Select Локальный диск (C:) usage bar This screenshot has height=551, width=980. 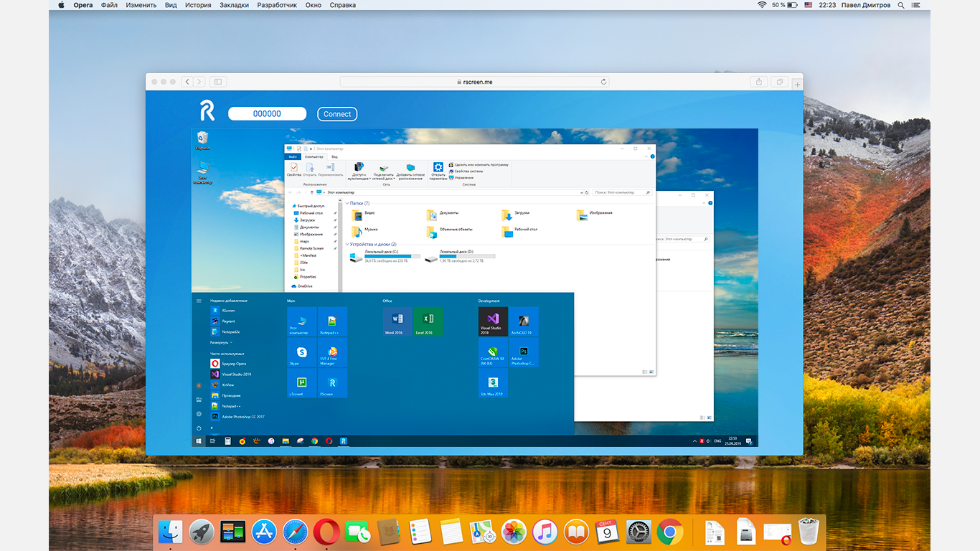pyautogui.click(x=392, y=256)
